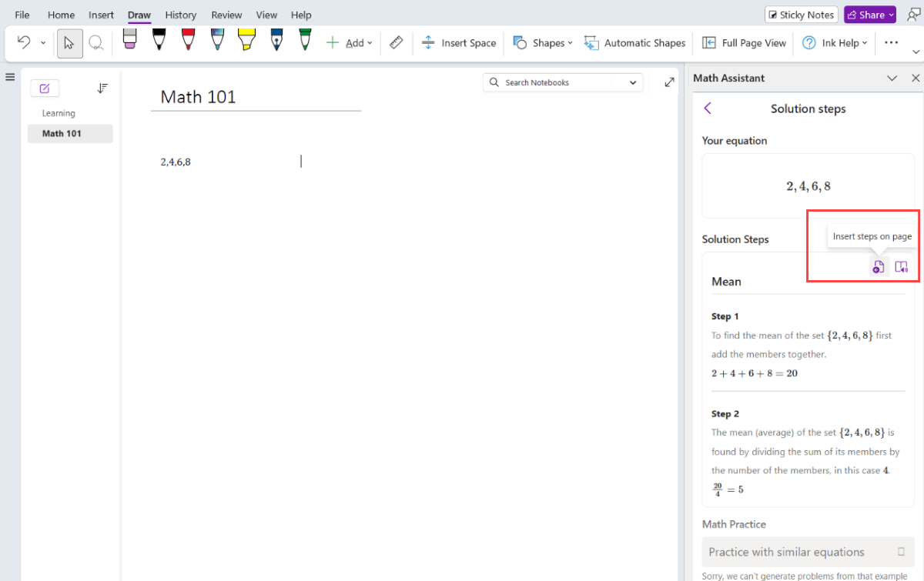Click Insert steps on page icon
The image size is (924, 581).
pos(878,267)
